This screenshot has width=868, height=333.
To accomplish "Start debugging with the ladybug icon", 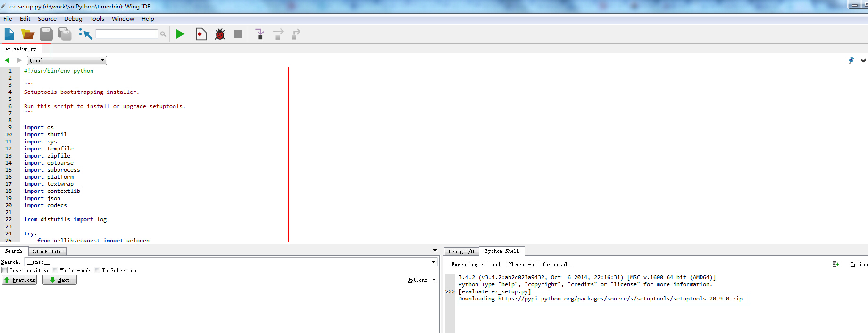I will click(x=220, y=34).
